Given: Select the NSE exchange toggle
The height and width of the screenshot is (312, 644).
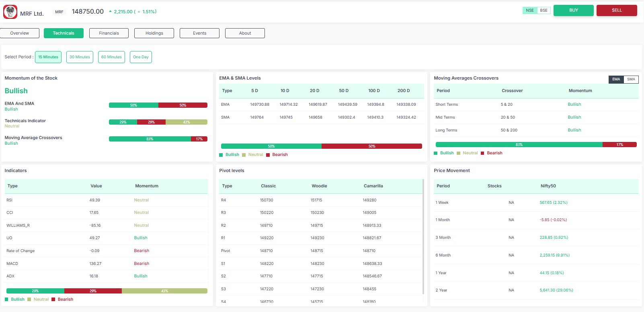Looking at the screenshot, I should [x=530, y=10].
